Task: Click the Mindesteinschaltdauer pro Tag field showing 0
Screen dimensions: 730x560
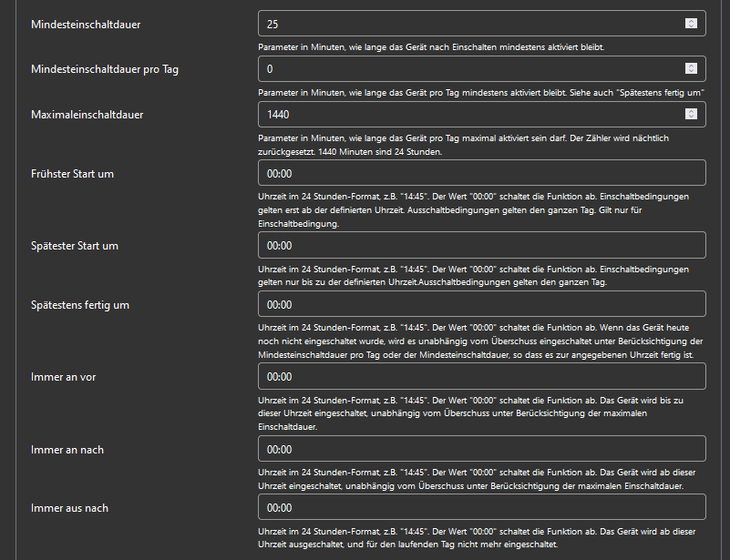Action: [x=482, y=69]
